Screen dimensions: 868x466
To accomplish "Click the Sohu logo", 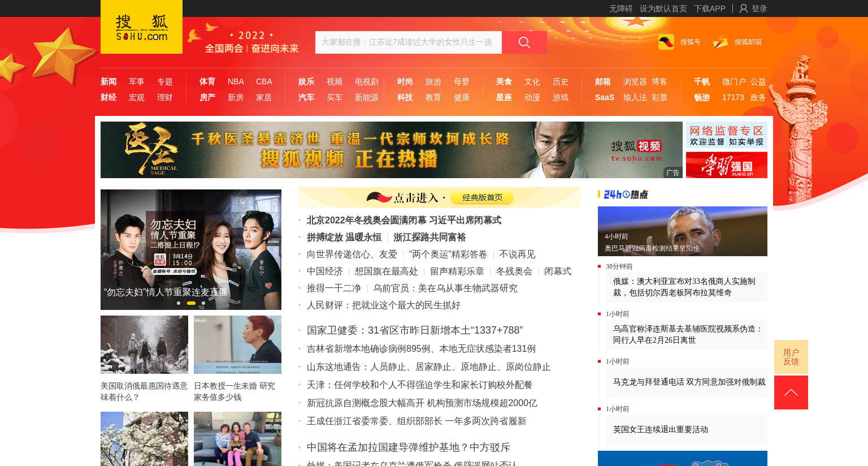I will [141, 27].
